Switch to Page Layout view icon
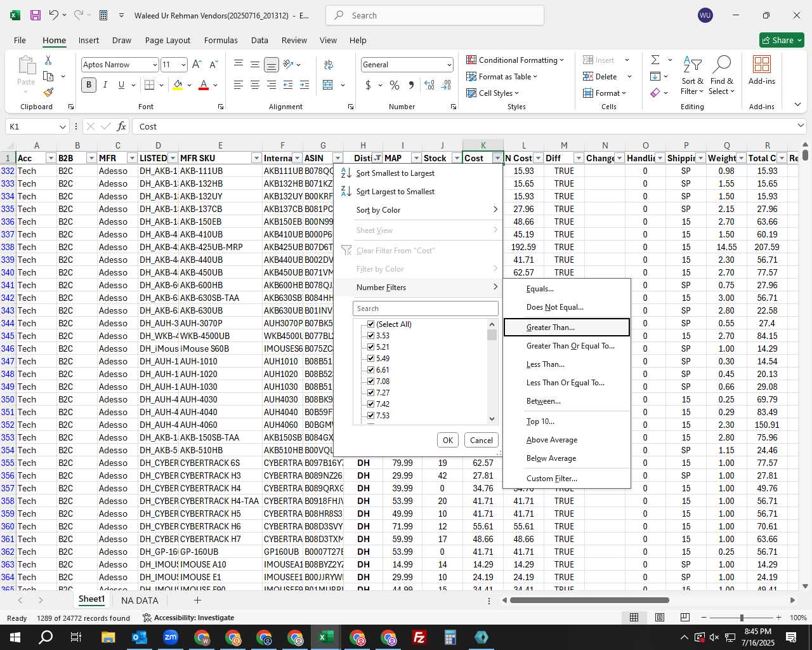Image resolution: width=812 pixels, height=650 pixels. 660,618
